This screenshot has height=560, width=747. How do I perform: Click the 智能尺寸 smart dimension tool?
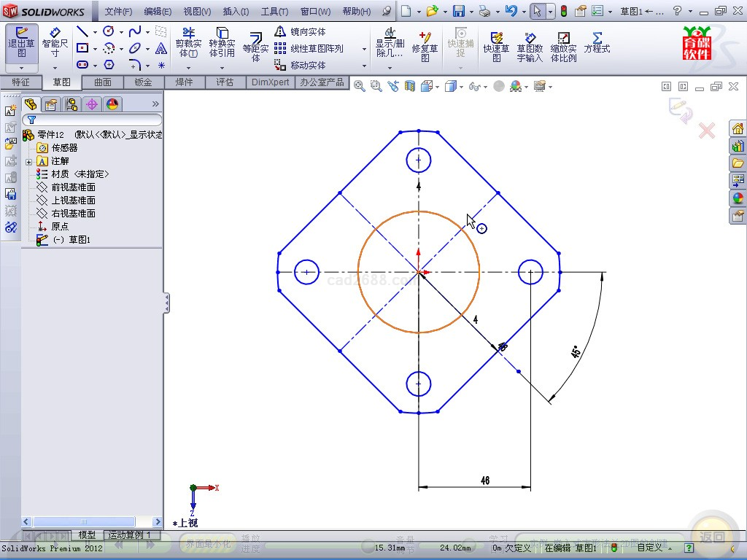point(55,44)
